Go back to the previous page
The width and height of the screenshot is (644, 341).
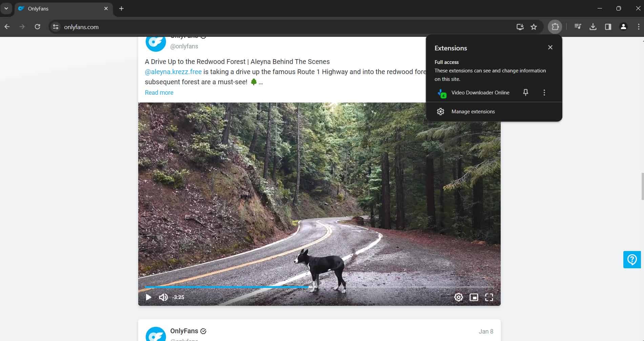[x=7, y=27]
